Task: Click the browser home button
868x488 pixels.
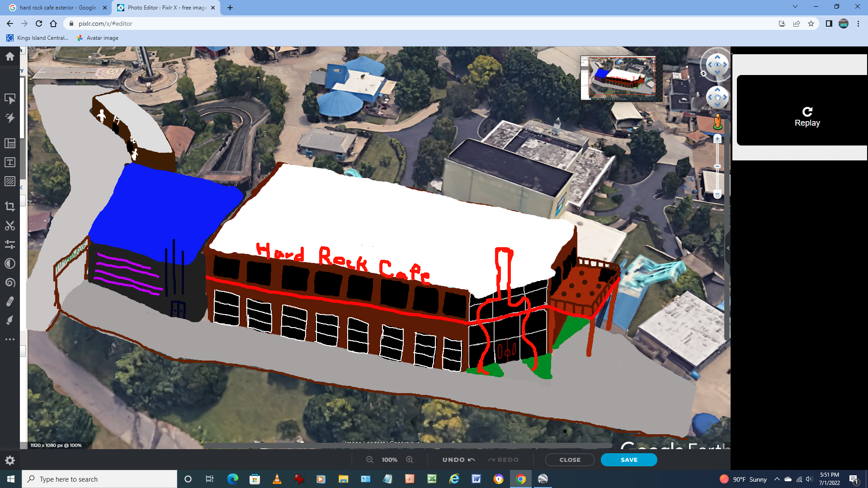Action: tap(53, 23)
